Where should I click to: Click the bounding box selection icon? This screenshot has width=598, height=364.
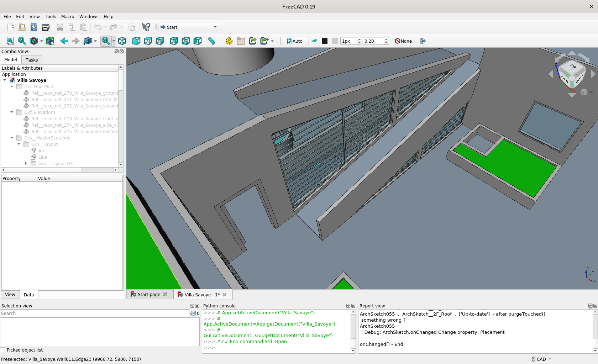[x=50, y=41]
